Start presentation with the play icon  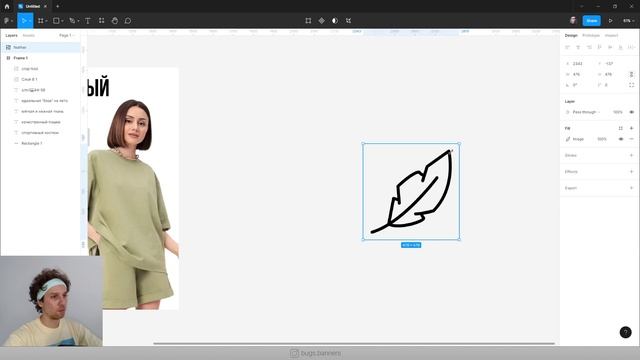[x=611, y=20]
